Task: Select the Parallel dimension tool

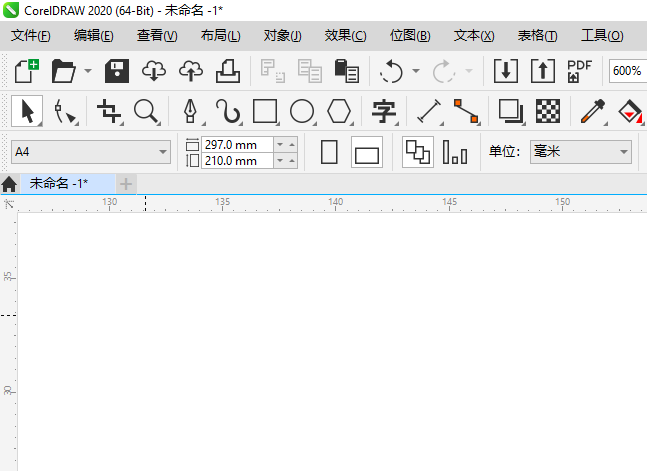Action: (x=429, y=111)
